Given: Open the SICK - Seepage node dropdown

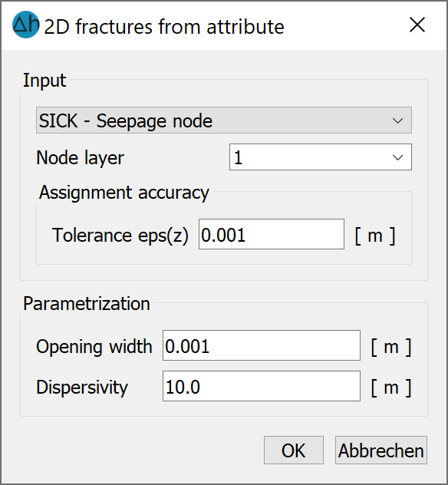Looking at the screenshot, I should tap(224, 120).
